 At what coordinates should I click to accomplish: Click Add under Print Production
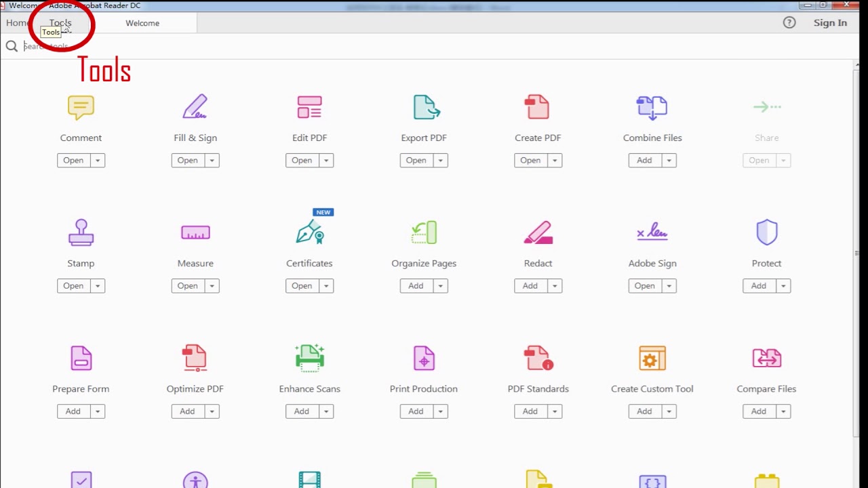tap(416, 411)
